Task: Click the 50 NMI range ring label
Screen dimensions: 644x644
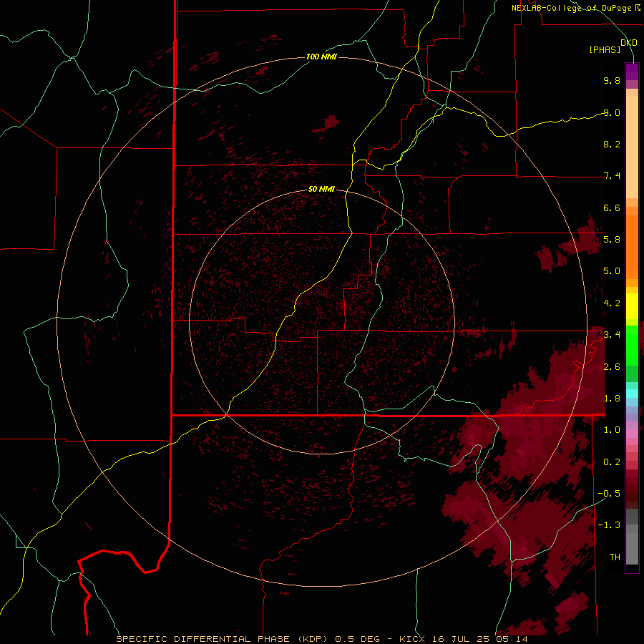Action: point(321,189)
